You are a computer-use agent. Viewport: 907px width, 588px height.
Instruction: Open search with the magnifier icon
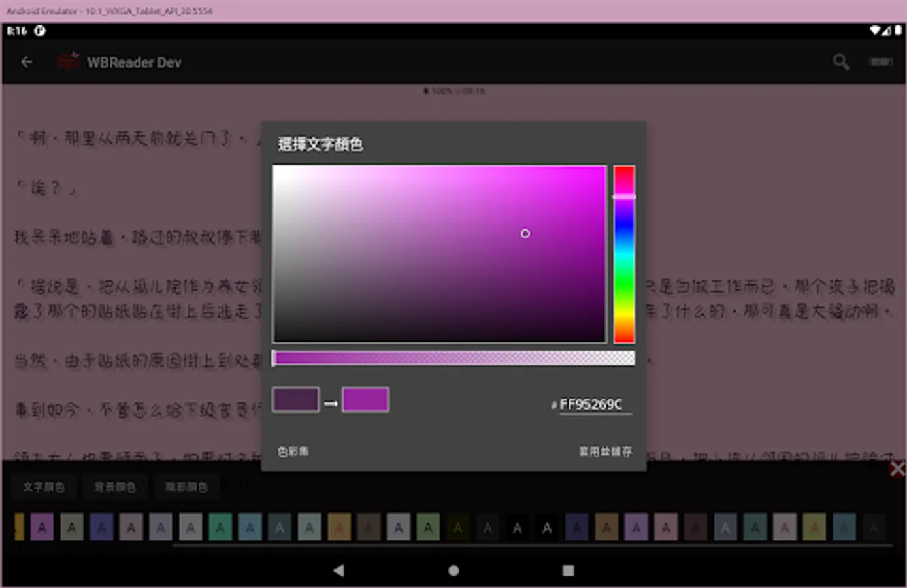pyautogui.click(x=841, y=62)
